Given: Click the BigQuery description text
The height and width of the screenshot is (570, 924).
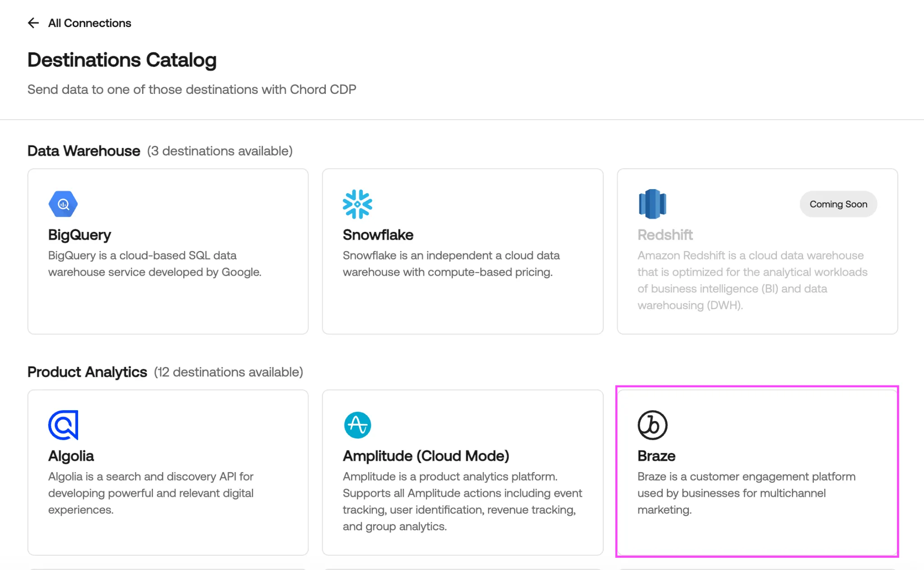Looking at the screenshot, I should pyautogui.click(x=155, y=264).
